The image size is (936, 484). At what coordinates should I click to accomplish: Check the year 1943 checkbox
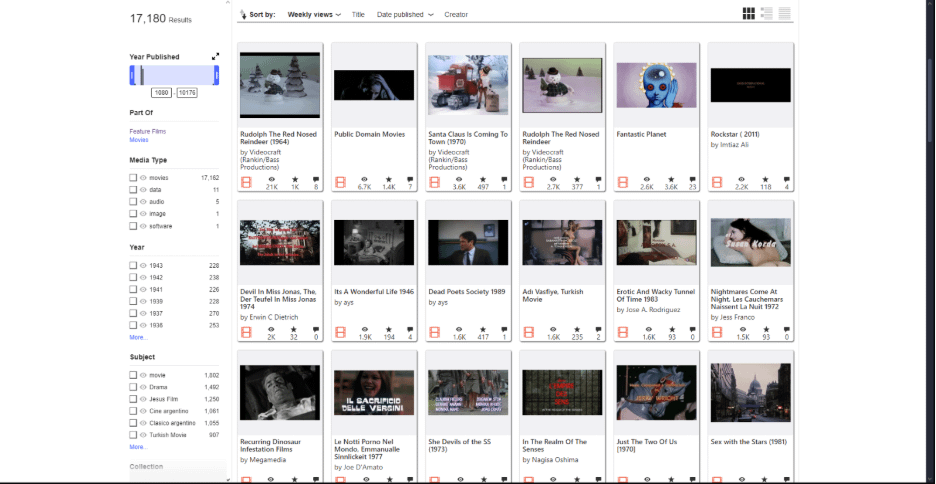133,266
